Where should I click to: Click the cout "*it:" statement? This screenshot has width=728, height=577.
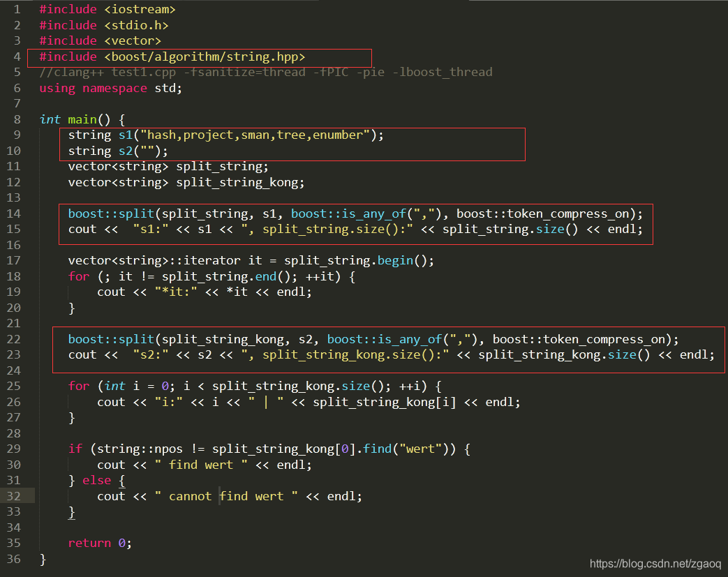coord(205,292)
